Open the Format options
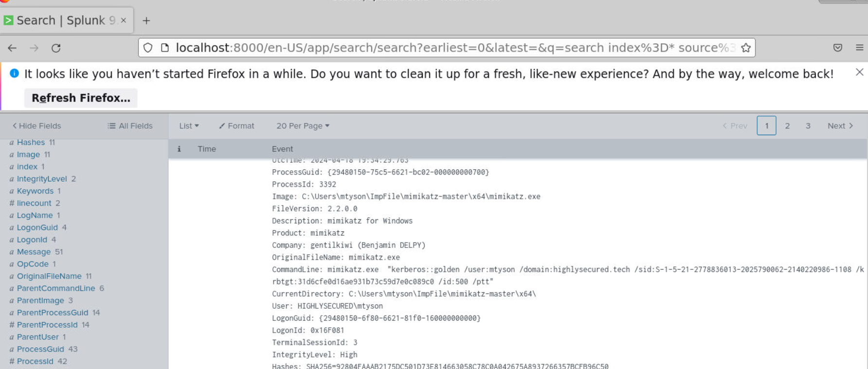Viewport: 868px width, 369px height. (236, 126)
